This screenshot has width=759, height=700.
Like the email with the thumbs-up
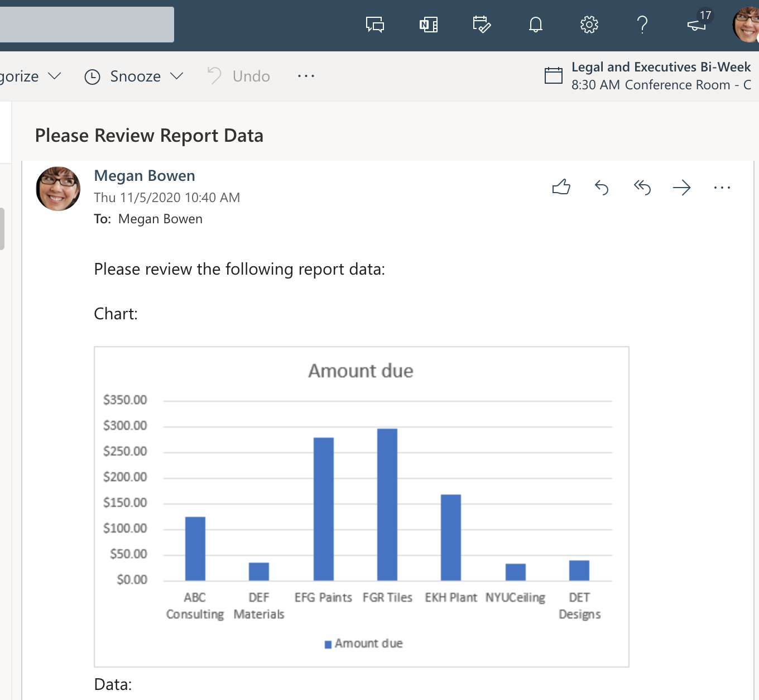pos(561,188)
